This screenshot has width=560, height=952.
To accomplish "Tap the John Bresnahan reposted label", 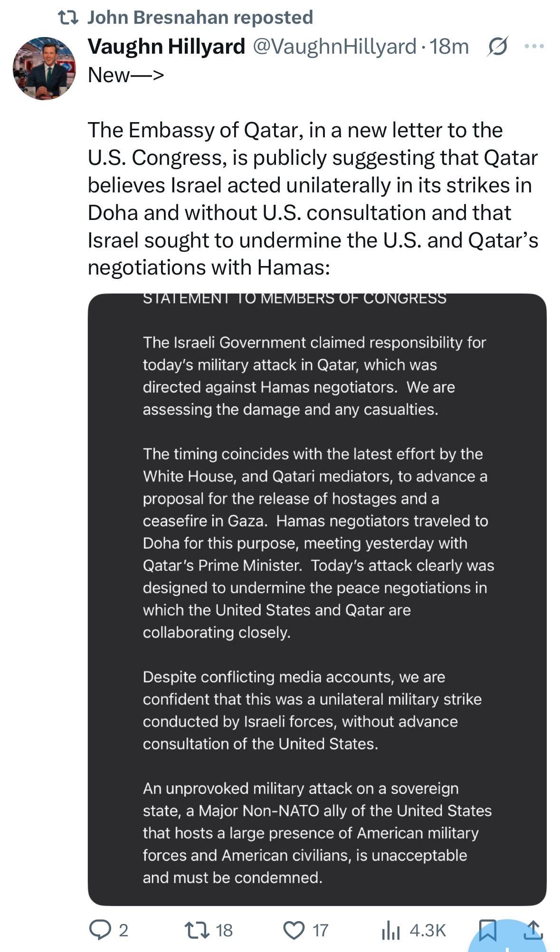I will [200, 17].
